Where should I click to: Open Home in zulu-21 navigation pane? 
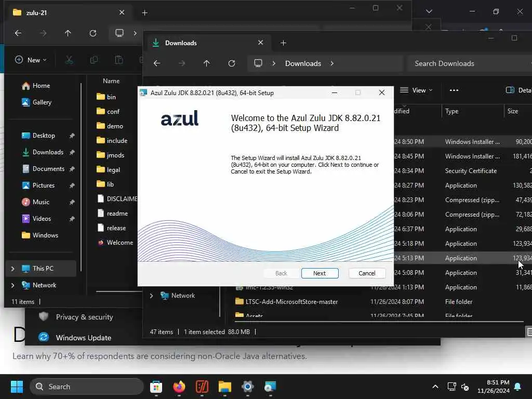(x=41, y=86)
